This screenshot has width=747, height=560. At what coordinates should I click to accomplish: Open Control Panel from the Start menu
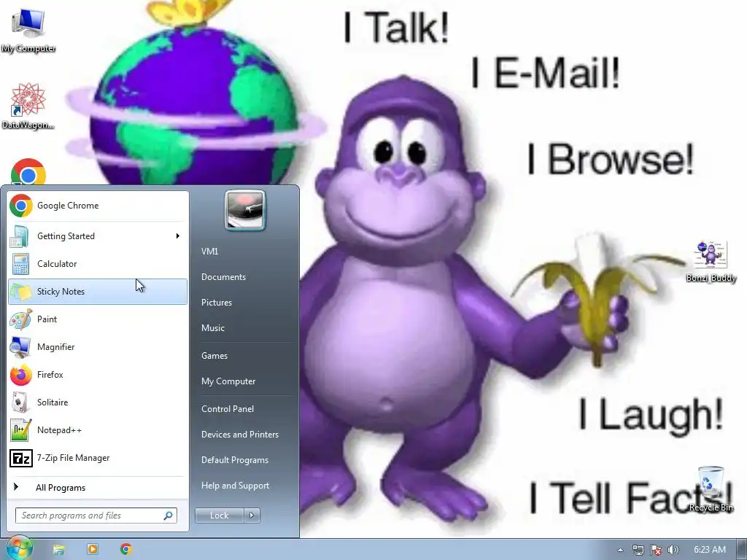[228, 409]
